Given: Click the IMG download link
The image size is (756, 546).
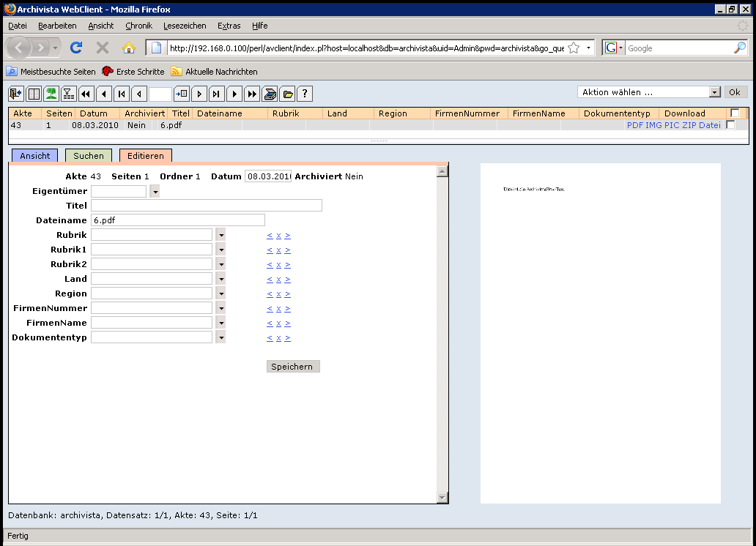Looking at the screenshot, I should click(x=653, y=125).
